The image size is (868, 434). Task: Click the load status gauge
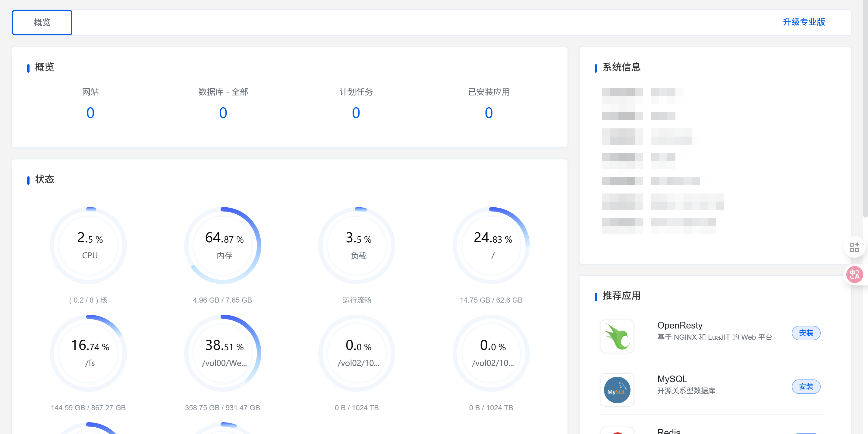[x=357, y=246]
